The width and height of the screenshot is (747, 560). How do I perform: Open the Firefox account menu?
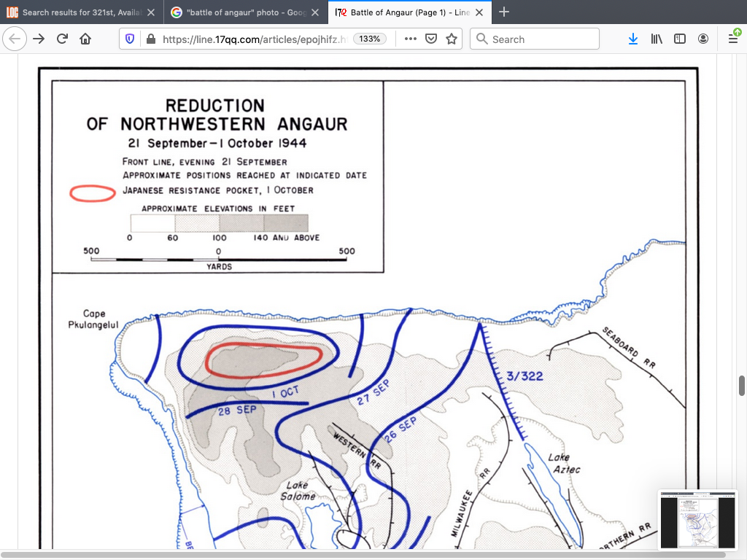click(x=703, y=39)
